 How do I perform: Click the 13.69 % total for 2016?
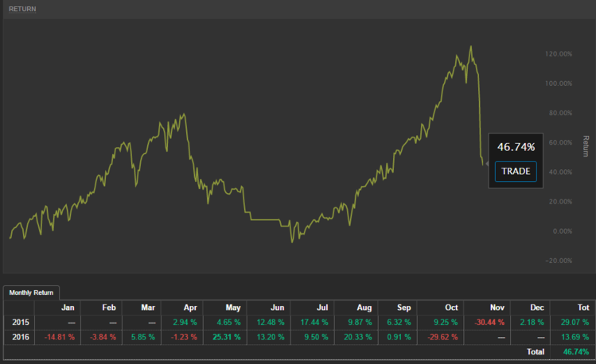pos(574,336)
